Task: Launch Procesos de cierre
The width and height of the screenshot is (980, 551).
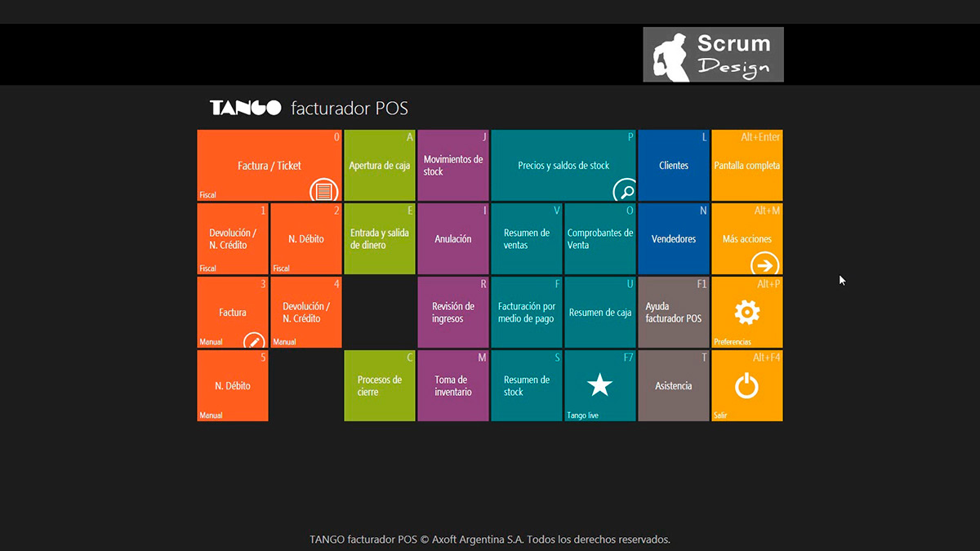Action: pos(380,386)
